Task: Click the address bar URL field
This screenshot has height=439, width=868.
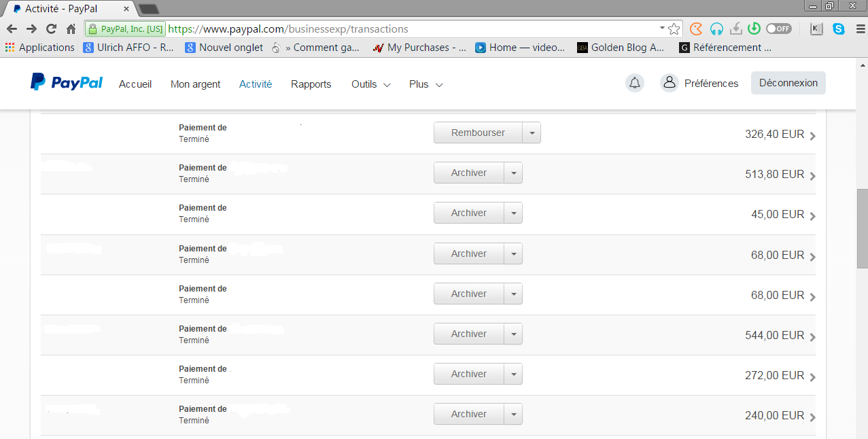Action: [x=408, y=29]
